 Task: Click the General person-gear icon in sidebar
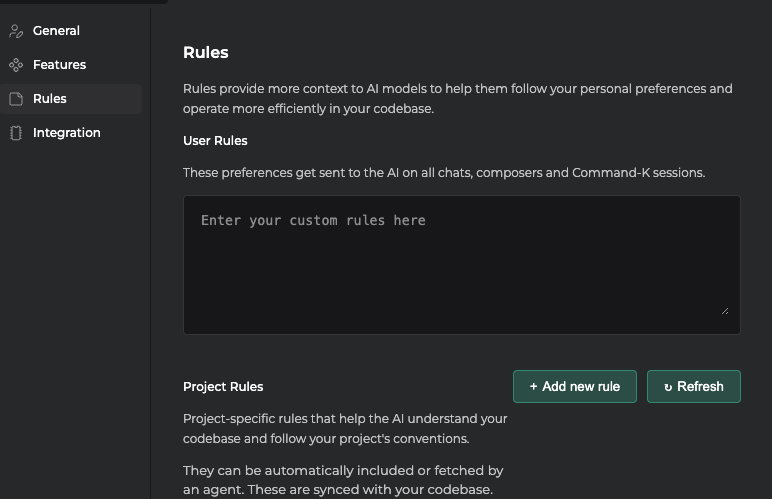tap(16, 31)
